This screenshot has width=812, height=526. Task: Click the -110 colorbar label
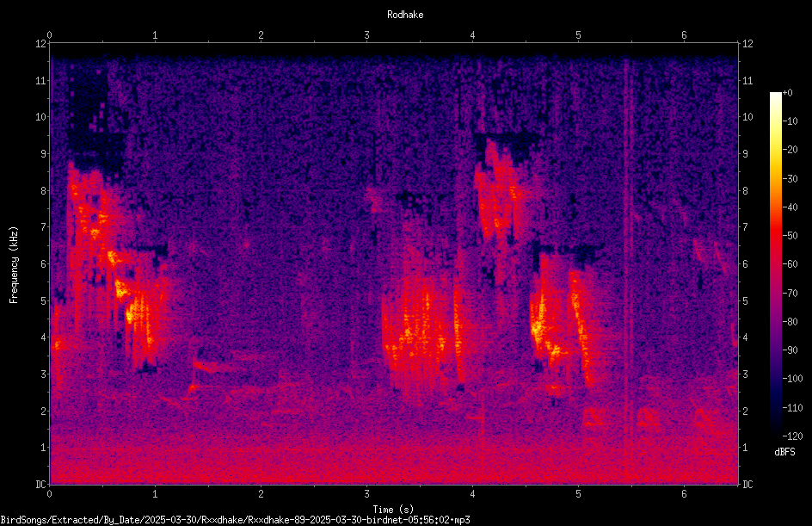click(792, 408)
